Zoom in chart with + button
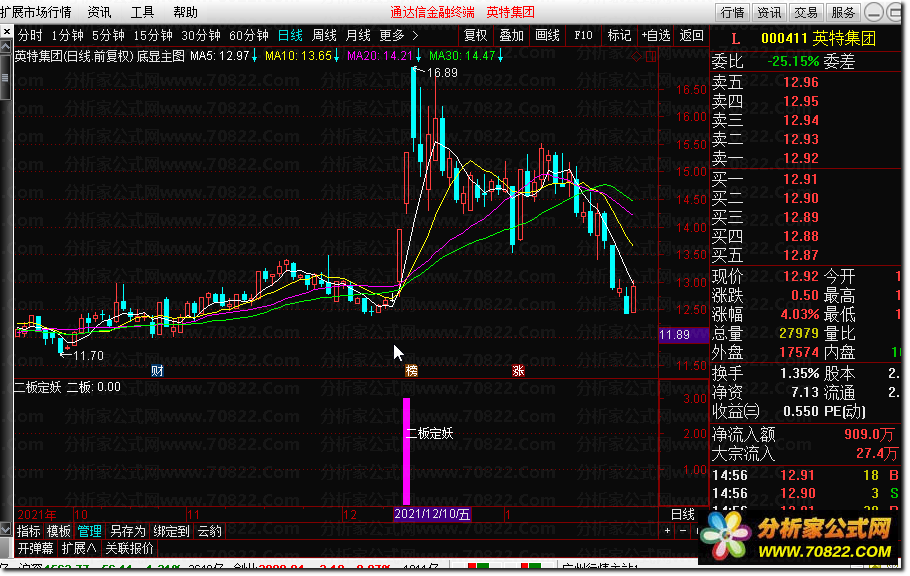 pos(667,530)
